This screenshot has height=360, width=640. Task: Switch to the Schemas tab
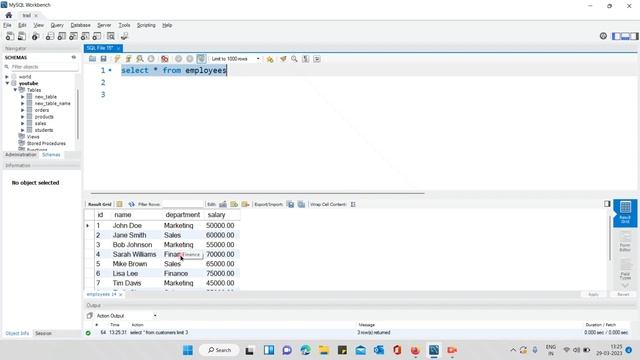pyautogui.click(x=51, y=155)
